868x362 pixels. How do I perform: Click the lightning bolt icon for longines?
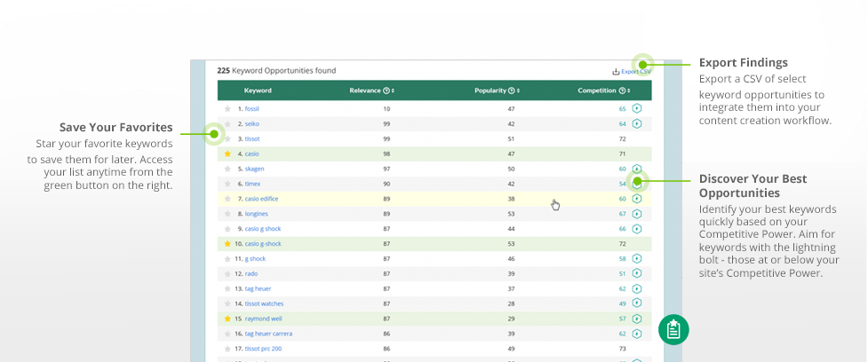point(637,214)
